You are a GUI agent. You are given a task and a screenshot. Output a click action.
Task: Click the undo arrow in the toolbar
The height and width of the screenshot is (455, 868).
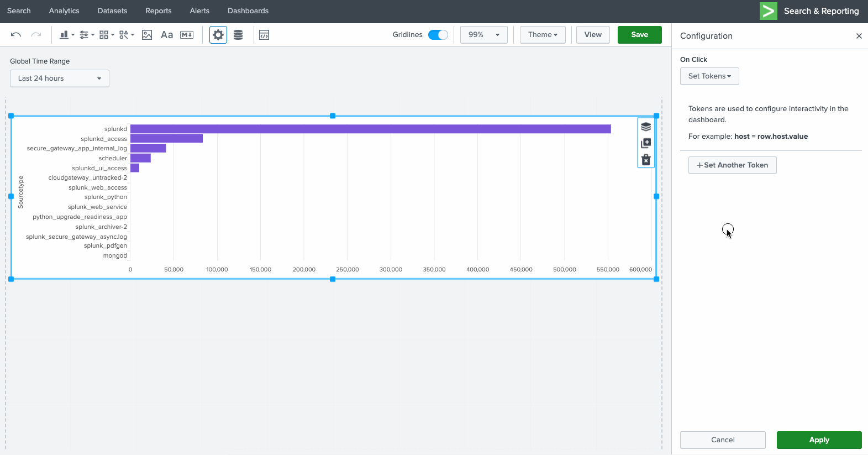point(16,35)
